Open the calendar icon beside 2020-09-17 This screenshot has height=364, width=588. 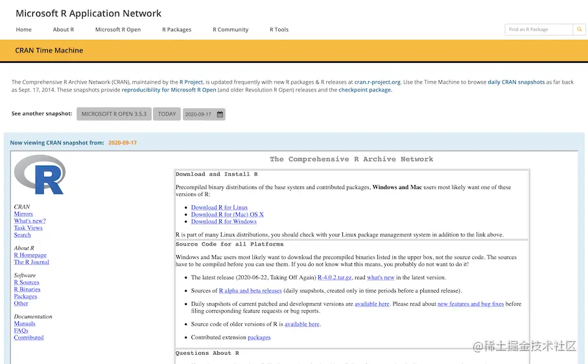point(220,114)
